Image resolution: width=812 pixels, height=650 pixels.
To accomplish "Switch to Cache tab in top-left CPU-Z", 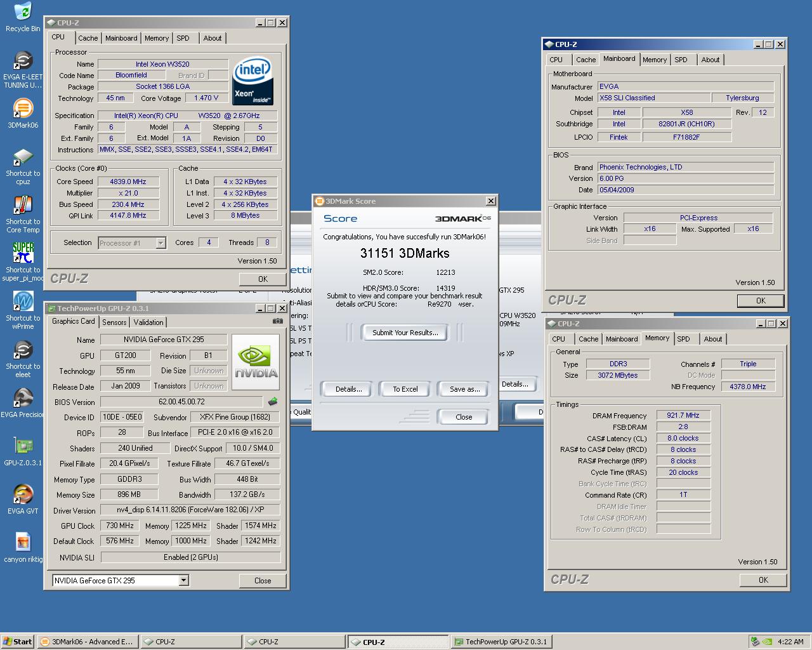I will click(x=88, y=38).
